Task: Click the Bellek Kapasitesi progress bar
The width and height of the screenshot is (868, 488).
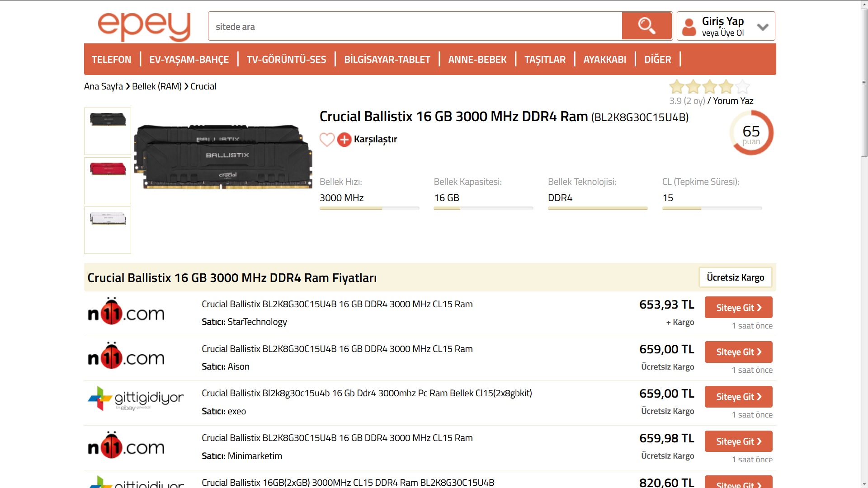Action: point(483,208)
